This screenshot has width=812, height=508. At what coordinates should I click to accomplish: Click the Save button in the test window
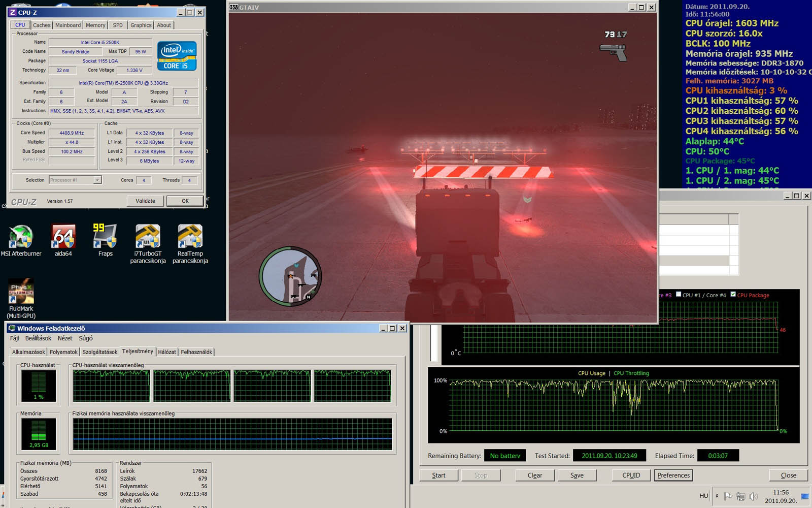[577, 475]
